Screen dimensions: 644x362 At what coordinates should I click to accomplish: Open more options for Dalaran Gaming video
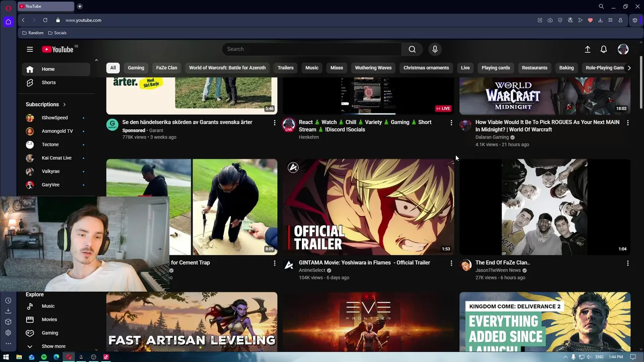[627, 123]
